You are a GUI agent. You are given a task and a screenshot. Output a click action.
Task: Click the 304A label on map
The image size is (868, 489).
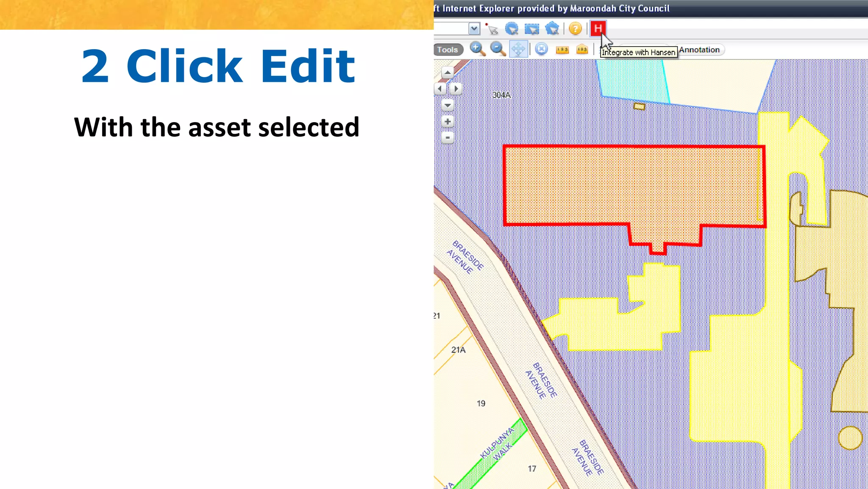501,95
